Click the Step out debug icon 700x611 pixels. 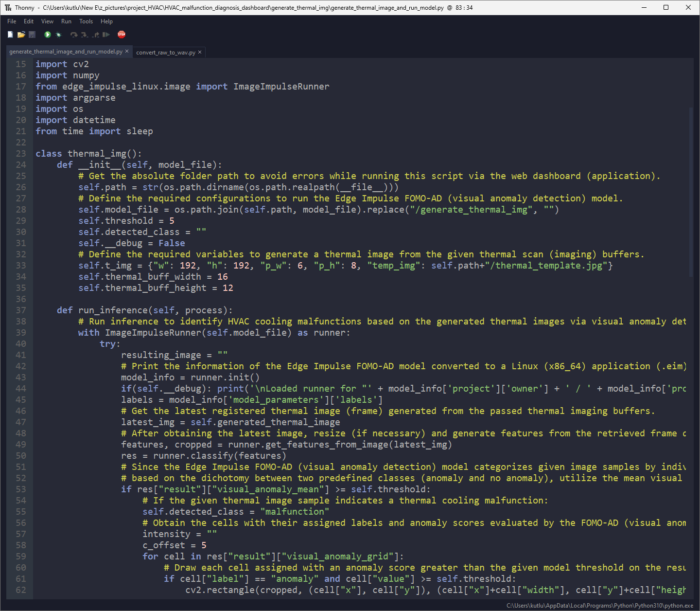tap(96, 35)
